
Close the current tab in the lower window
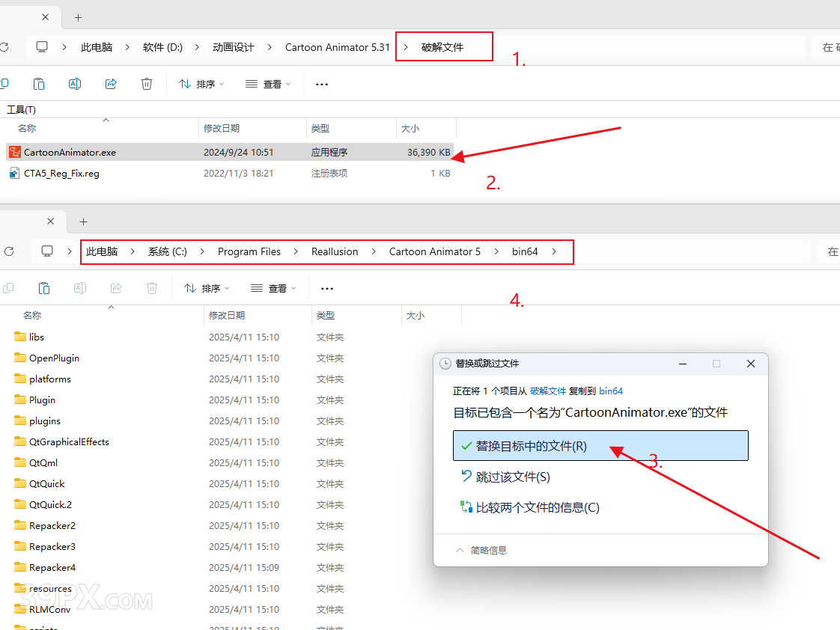pyautogui.click(x=51, y=221)
